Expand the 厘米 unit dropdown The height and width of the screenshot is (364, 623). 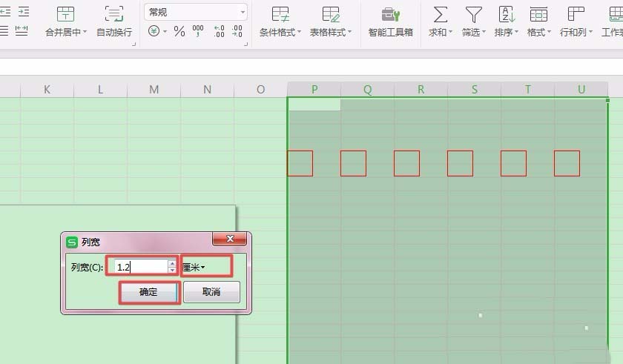(x=194, y=267)
